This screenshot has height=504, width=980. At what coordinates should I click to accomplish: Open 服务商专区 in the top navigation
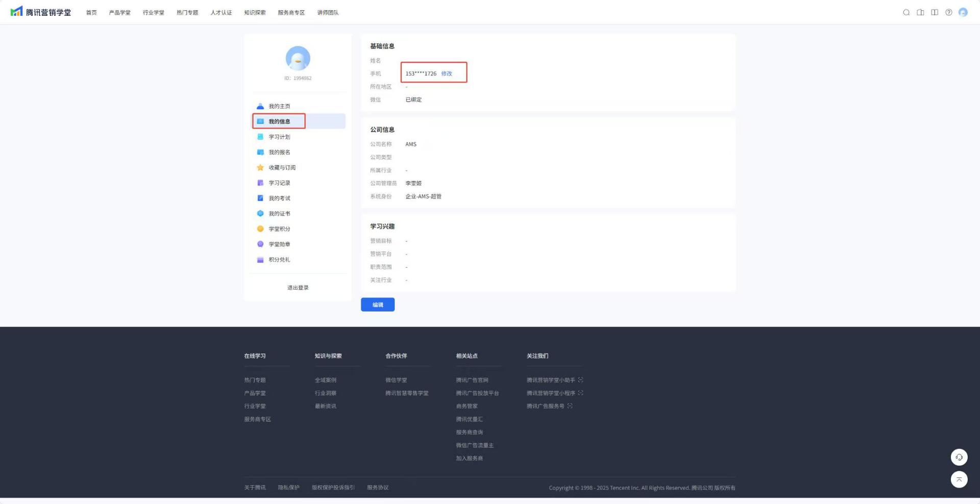[291, 12]
